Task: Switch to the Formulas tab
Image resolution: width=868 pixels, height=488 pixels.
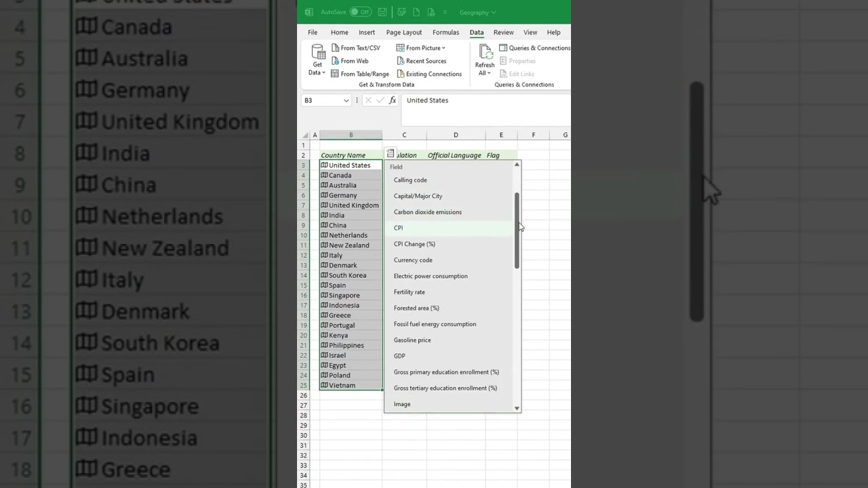Action: (x=446, y=33)
